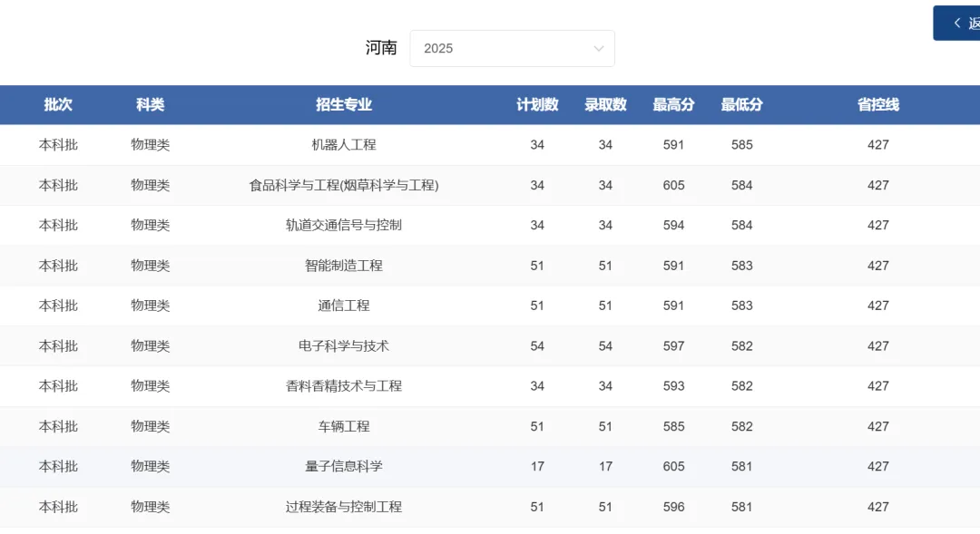Click 本科批 in the 机器人工程 row
Screen dimensions: 980x534
point(58,145)
